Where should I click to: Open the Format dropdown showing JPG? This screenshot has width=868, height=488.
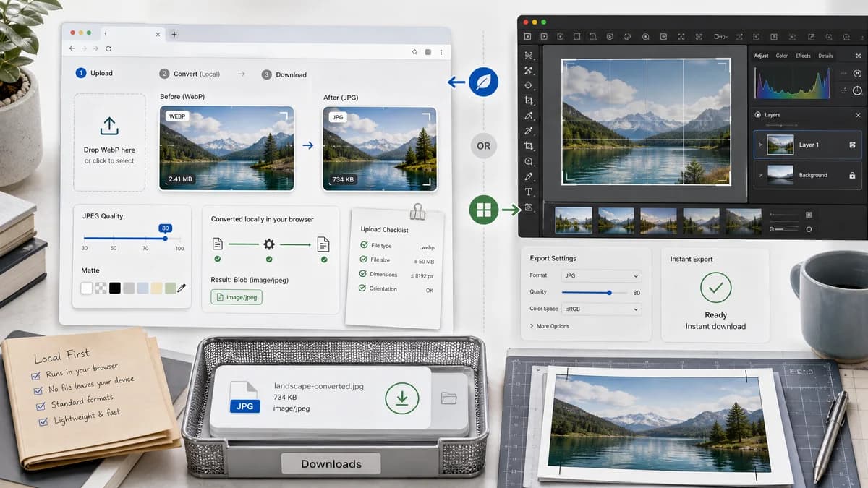[602, 275]
